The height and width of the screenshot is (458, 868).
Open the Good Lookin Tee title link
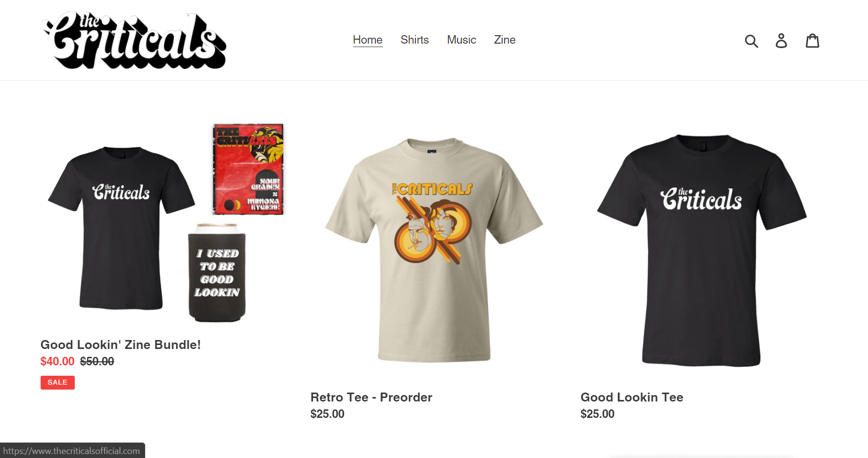click(x=632, y=397)
